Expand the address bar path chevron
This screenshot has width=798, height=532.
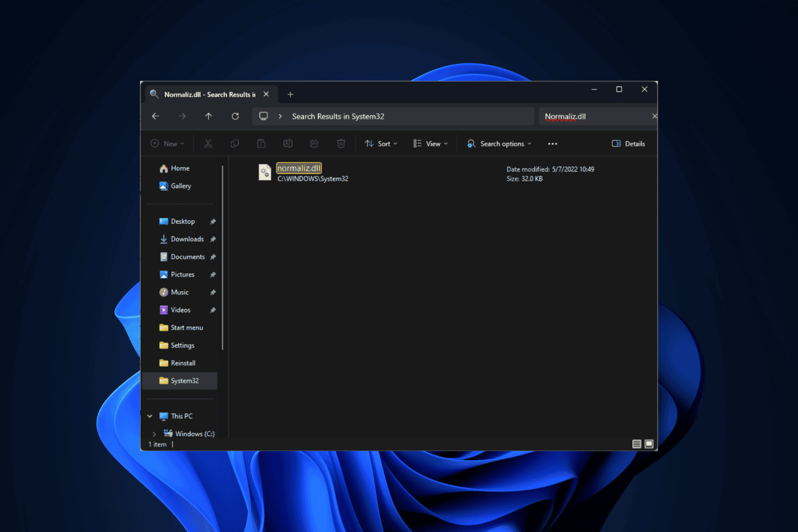pos(280,116)
